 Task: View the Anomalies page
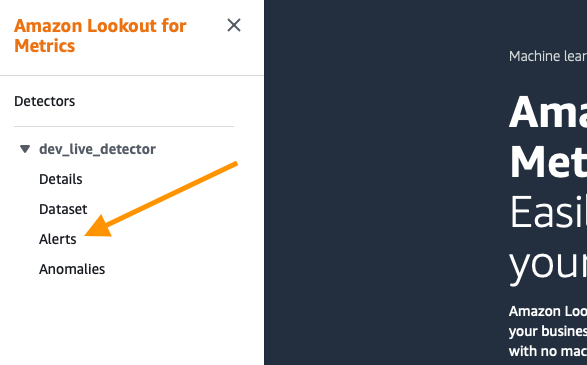(x=72, y=269)
